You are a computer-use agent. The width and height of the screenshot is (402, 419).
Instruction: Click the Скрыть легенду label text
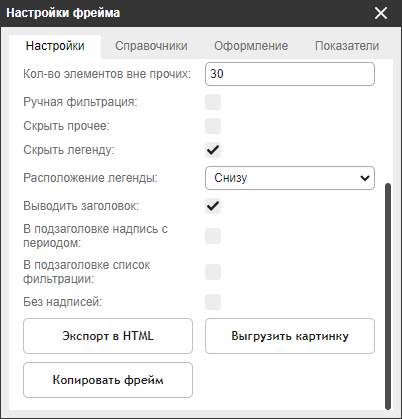[x=69, y=150]
